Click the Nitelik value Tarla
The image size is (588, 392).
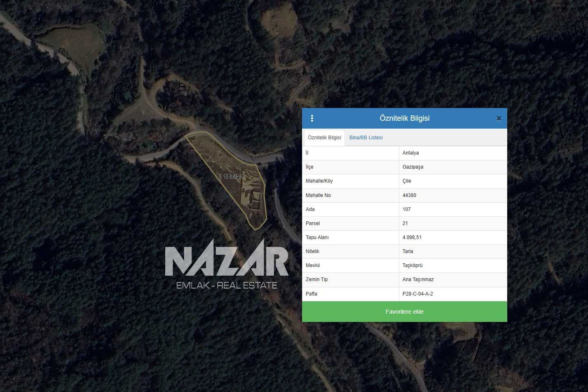pyautogui.click(x=408, y=251)
